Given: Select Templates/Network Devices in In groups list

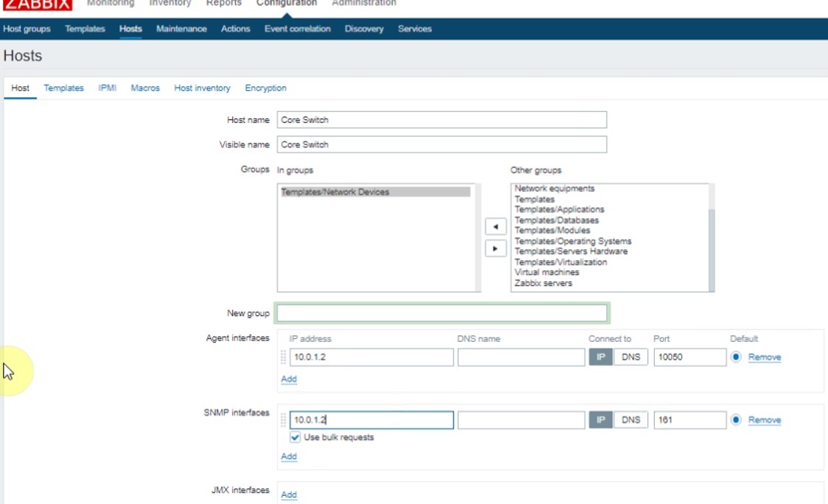Looking at the screenshot, I should tap(375, 192).
